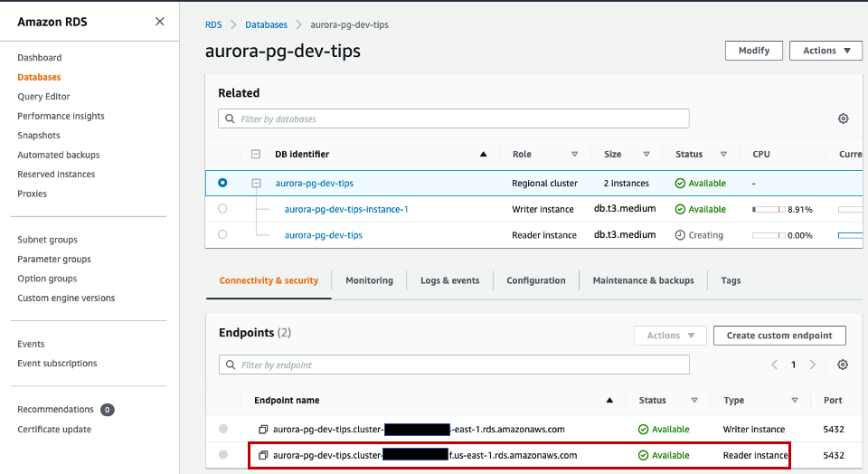Click CPU bar showing 0.00%

[769, 235]
